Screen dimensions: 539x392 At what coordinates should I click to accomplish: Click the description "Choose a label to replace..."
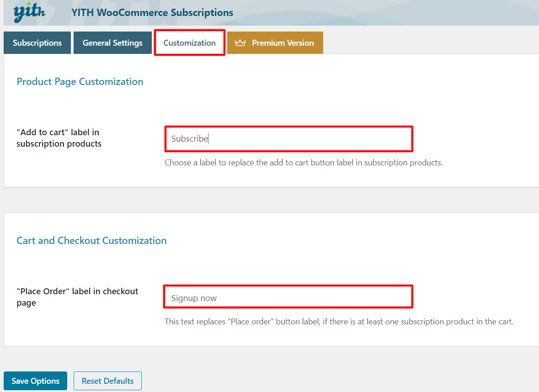pyautogui.click(x=304, y=163)
